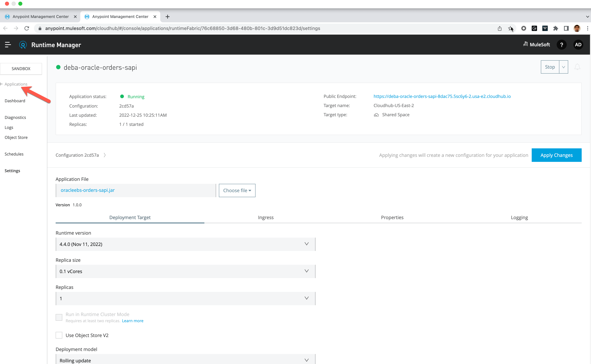Open Schedules in the sidebar
This screenshot has height=364, width=591.
coord(14,154)
